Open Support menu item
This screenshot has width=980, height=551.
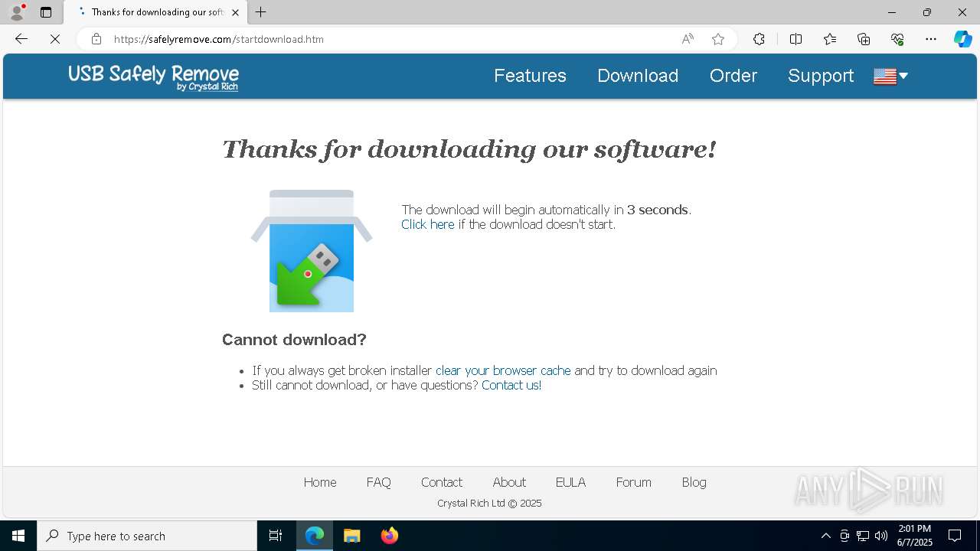(x=821, y=76)
